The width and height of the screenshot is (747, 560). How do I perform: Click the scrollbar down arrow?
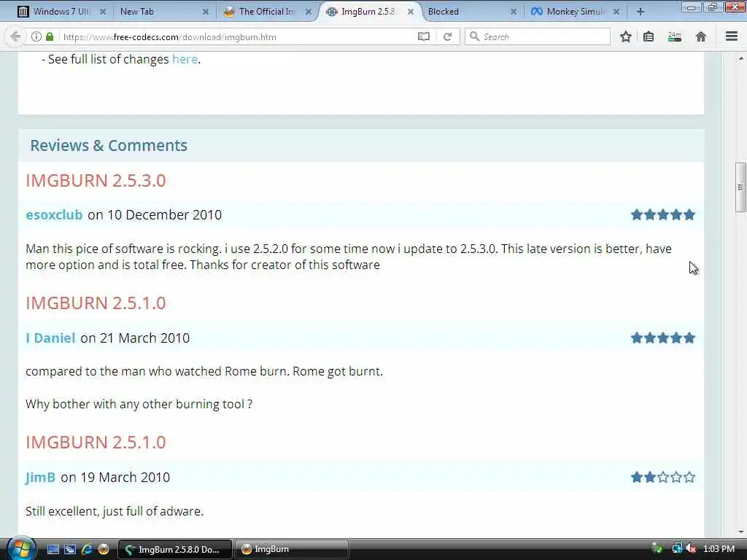(x=740, y=532)
